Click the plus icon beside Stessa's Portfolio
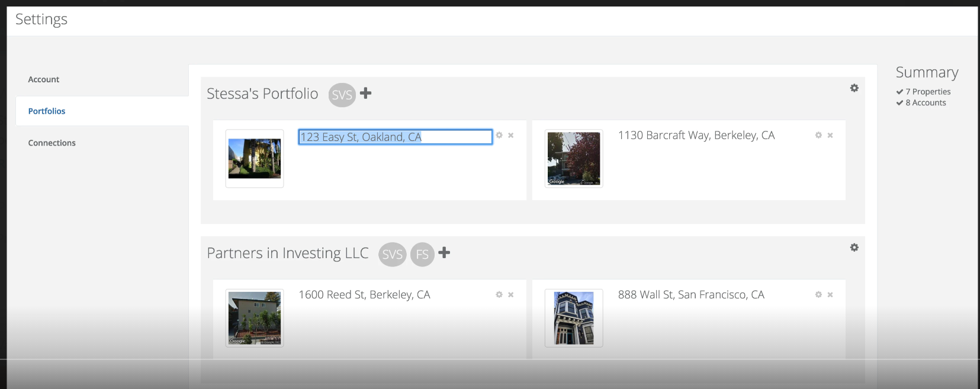Image resolution: width=980 pixels, height=389 pixels. click(366, 93)
